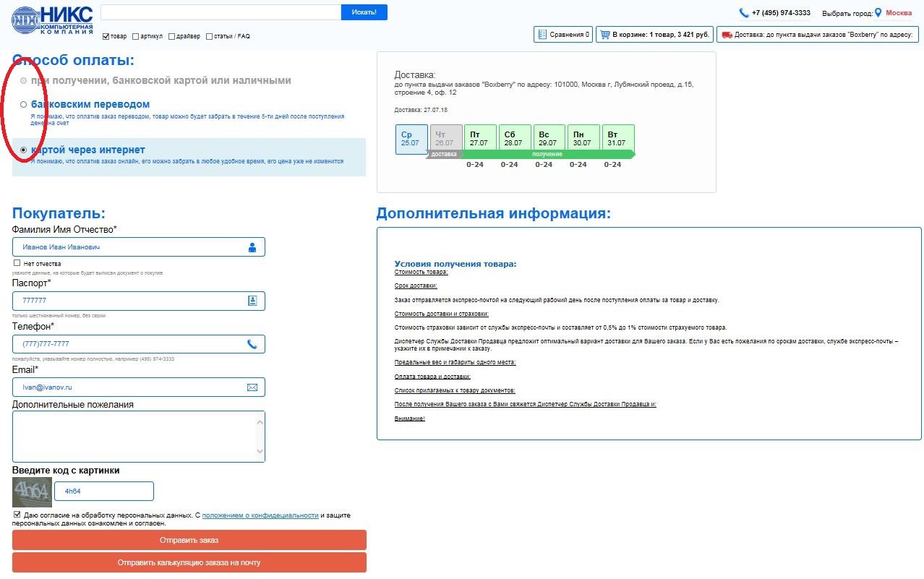The height and width of the screenshot is (579, 924).
Task: Check the Нет отчества checkbox
Action: click(17, 263)
